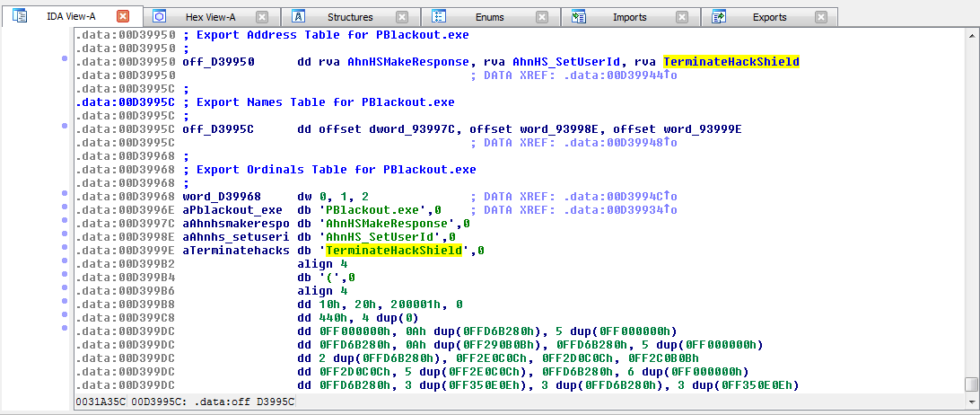The height and width of the screenshot is (415, 980).
Task: Close the IDA View-A tab
Action: (x=123, y=17)
